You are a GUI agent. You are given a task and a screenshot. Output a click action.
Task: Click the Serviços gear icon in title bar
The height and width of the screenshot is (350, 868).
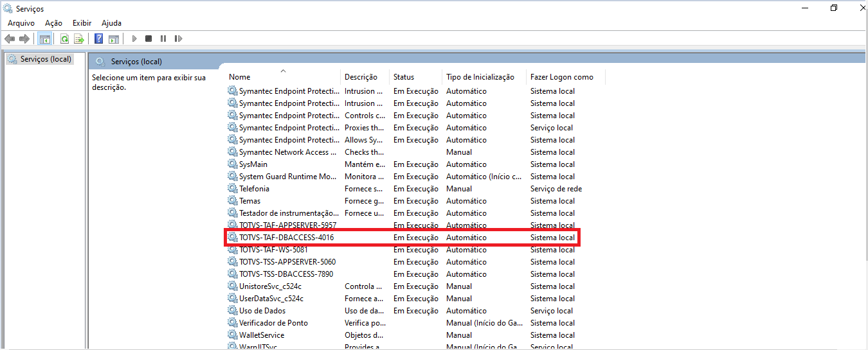9,8
